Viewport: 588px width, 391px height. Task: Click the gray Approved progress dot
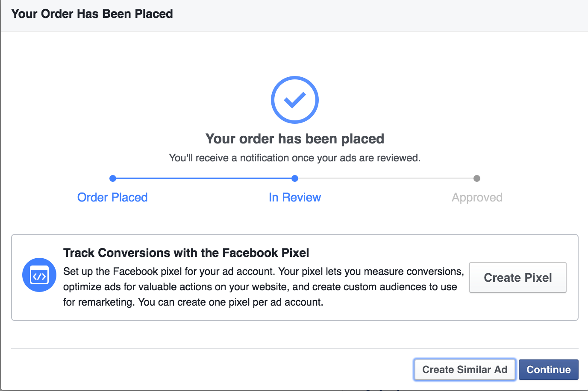477,178
